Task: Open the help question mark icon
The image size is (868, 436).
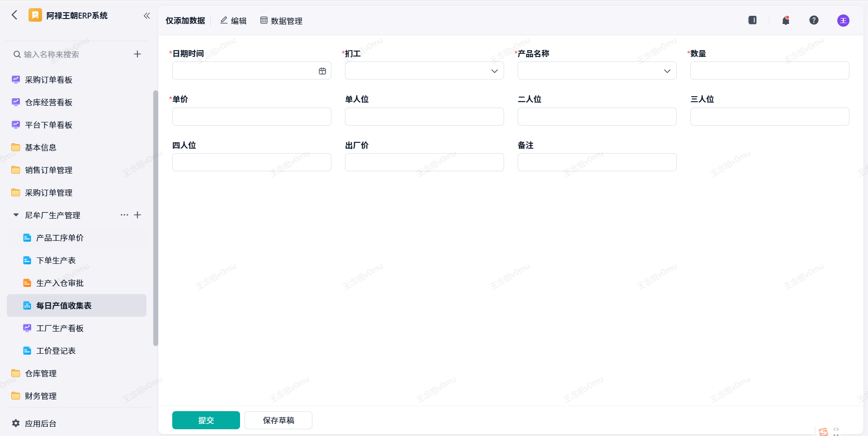Action: click(814, 20)
